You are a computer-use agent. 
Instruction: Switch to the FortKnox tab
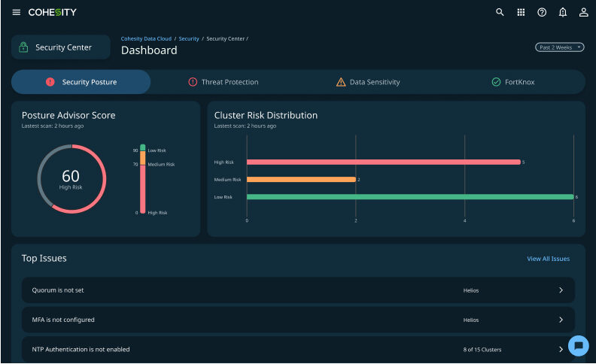click(513, 82)
